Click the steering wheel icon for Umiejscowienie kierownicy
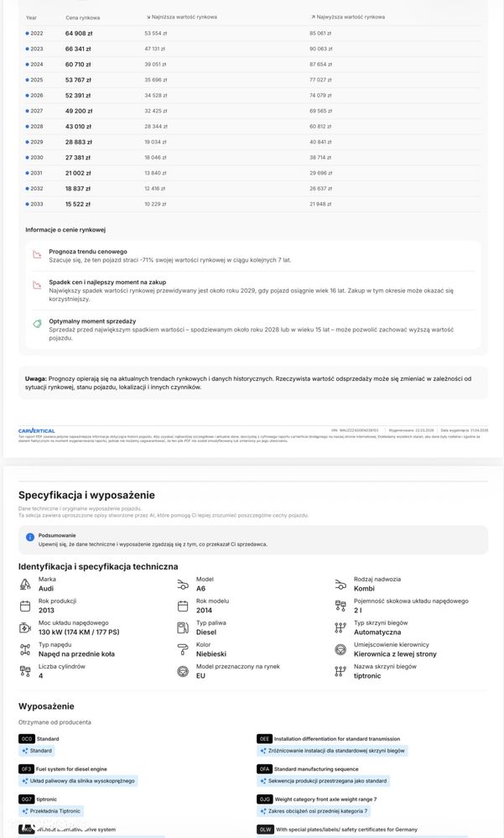Viewport: 504px width, 838px height. [x=340, y=648]
